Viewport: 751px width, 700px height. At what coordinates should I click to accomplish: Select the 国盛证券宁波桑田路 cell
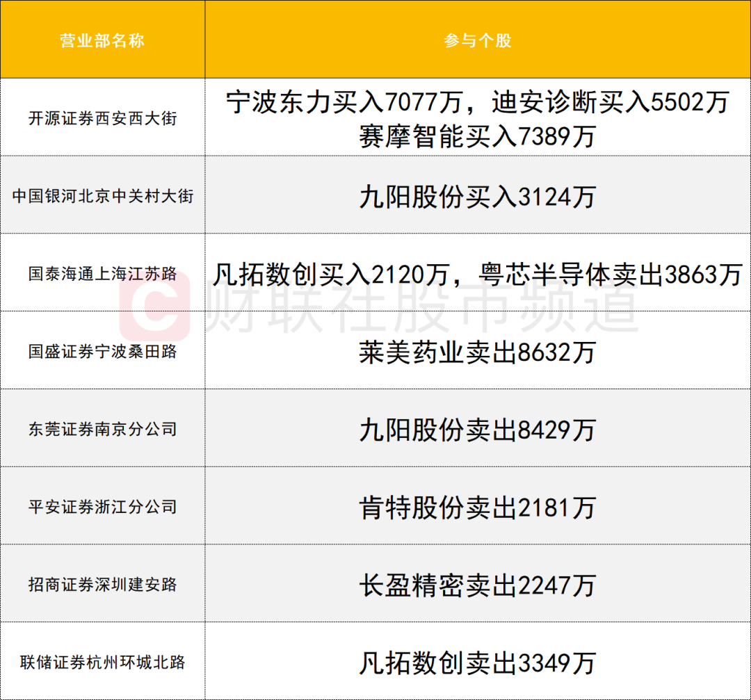coord(102,352)
